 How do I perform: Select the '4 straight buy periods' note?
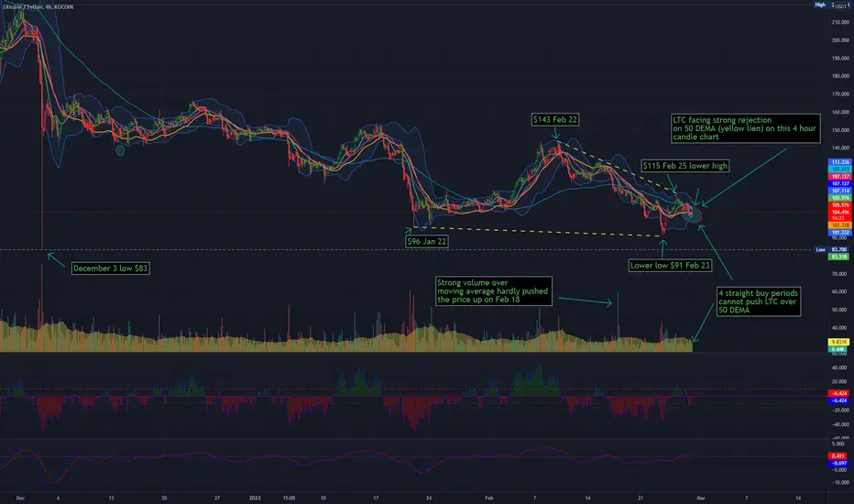[x=759, y=301]
